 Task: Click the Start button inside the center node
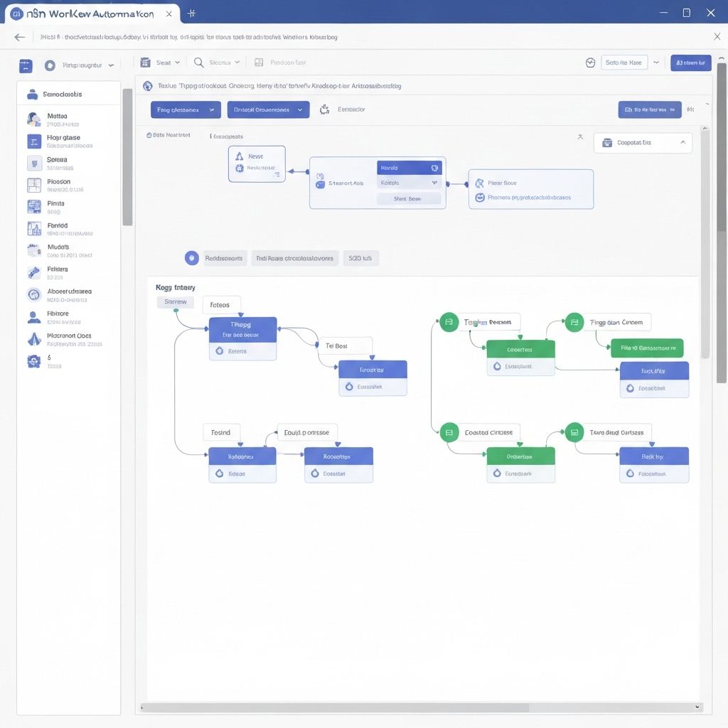pyautogui.click(x=409, y=199)
